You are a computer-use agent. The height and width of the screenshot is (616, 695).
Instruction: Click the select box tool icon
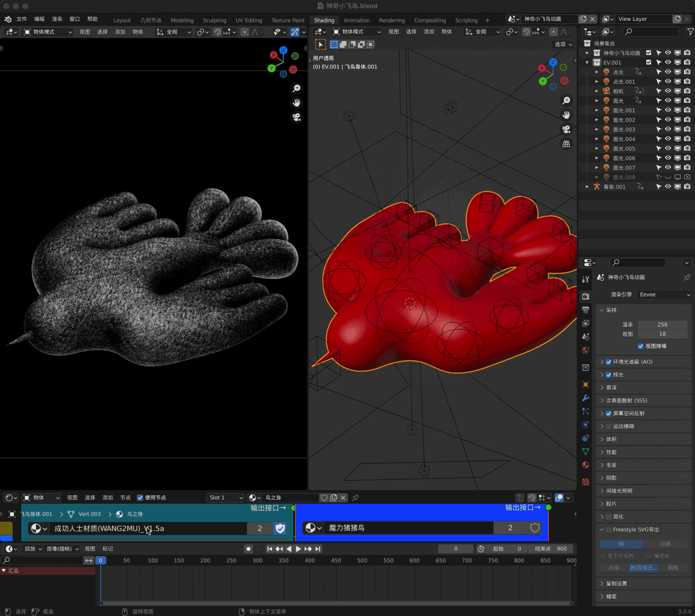tap(321, 45)
